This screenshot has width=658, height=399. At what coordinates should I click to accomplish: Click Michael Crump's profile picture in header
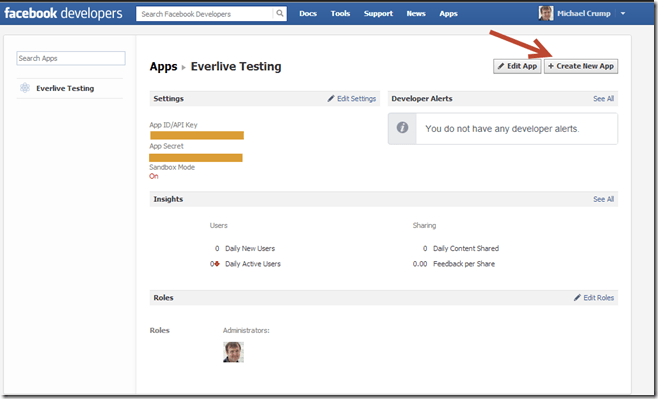point(546,13)
